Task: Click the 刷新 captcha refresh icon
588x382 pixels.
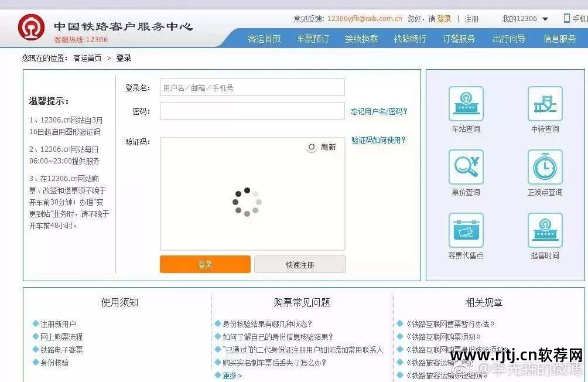Action: click(x=311, y=147)
